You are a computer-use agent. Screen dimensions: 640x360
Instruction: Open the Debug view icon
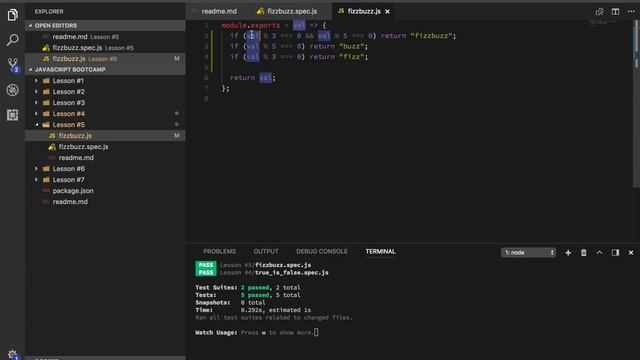coord(12,90)
